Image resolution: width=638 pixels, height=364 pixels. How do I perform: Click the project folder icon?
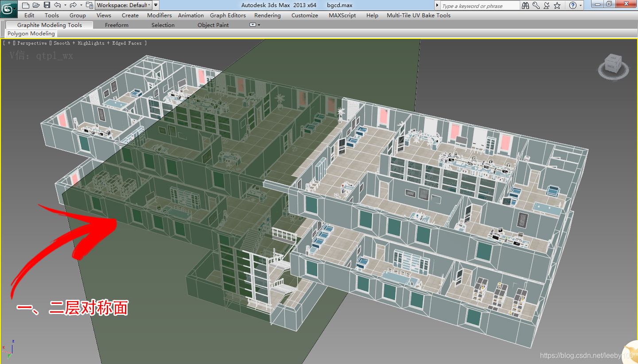(89, 5)
